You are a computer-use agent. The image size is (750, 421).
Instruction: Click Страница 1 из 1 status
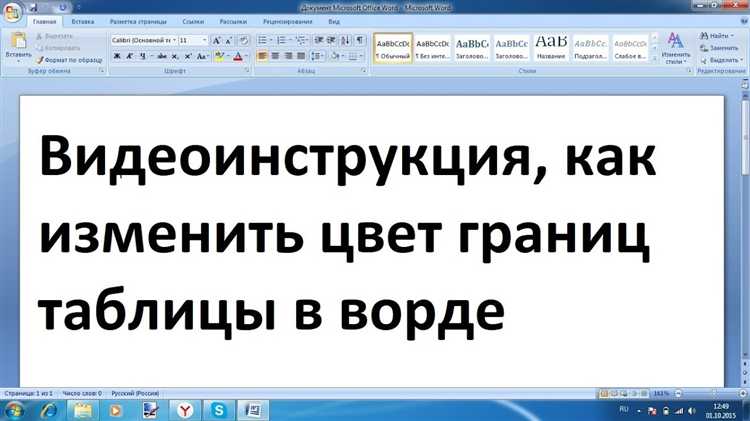click(28, 393)
